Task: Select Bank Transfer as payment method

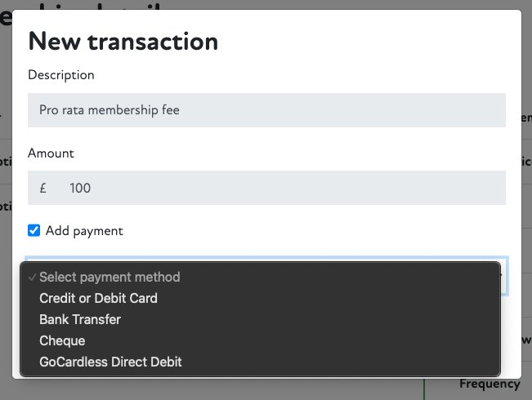Action: [80, 319]
